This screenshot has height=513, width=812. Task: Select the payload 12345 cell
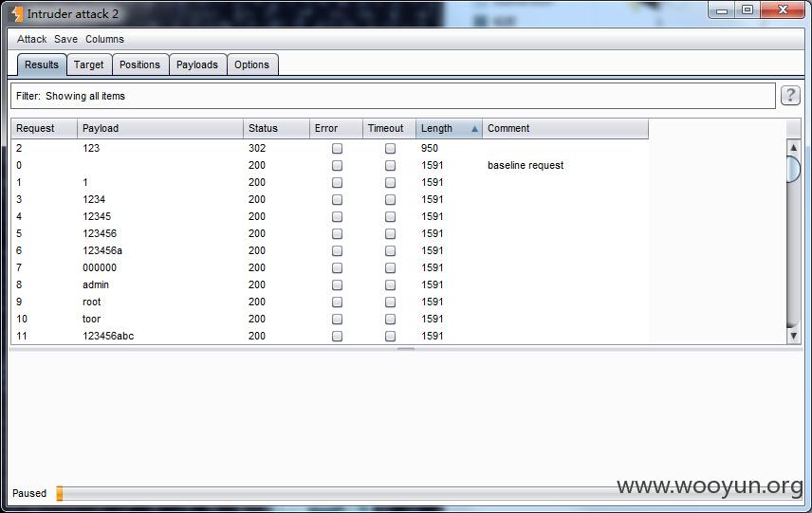[x=97, y=216]
